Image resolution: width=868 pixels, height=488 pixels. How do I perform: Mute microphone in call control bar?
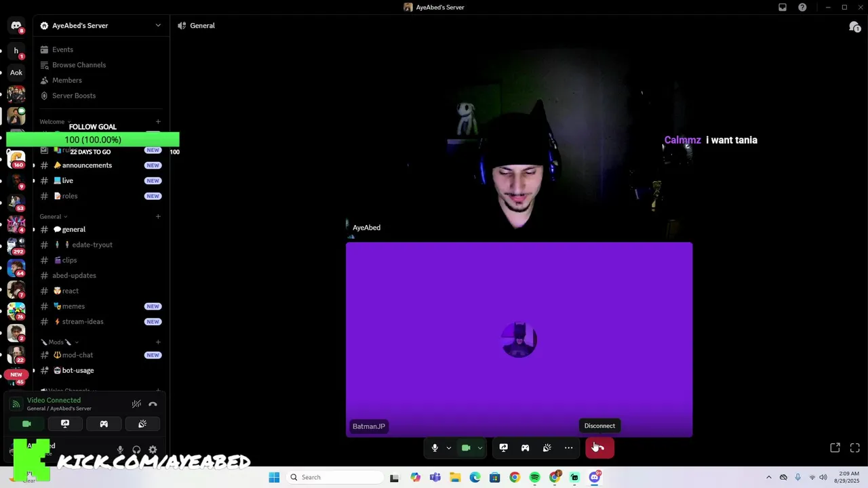pyautogui.click(x=435, y=448)
